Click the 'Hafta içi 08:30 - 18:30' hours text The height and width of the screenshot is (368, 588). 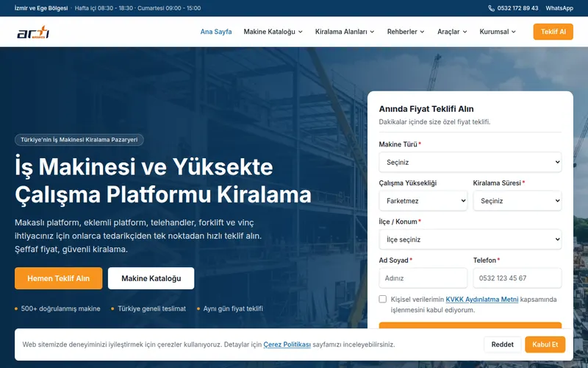click(104, 8)
